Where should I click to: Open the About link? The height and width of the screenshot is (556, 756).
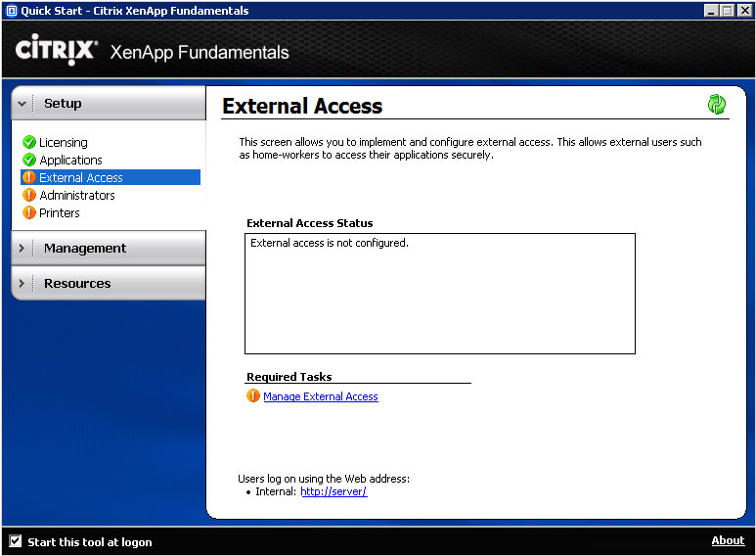tap(728, 540)
